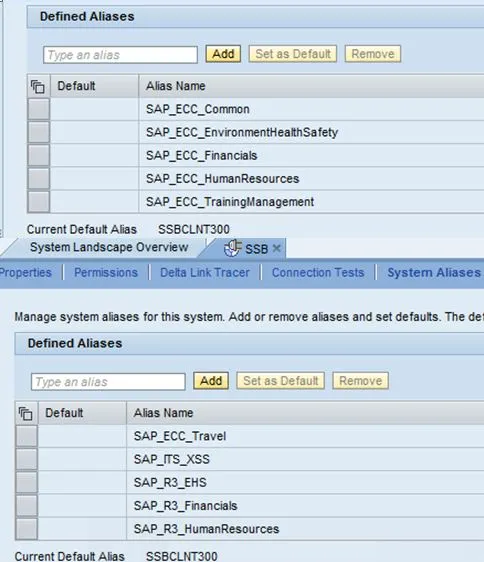The width and height of the screenshot is (484, 562).
Task: Click the SAP_ECC_HumanResources alias name
Action: (x=222, y=179)
